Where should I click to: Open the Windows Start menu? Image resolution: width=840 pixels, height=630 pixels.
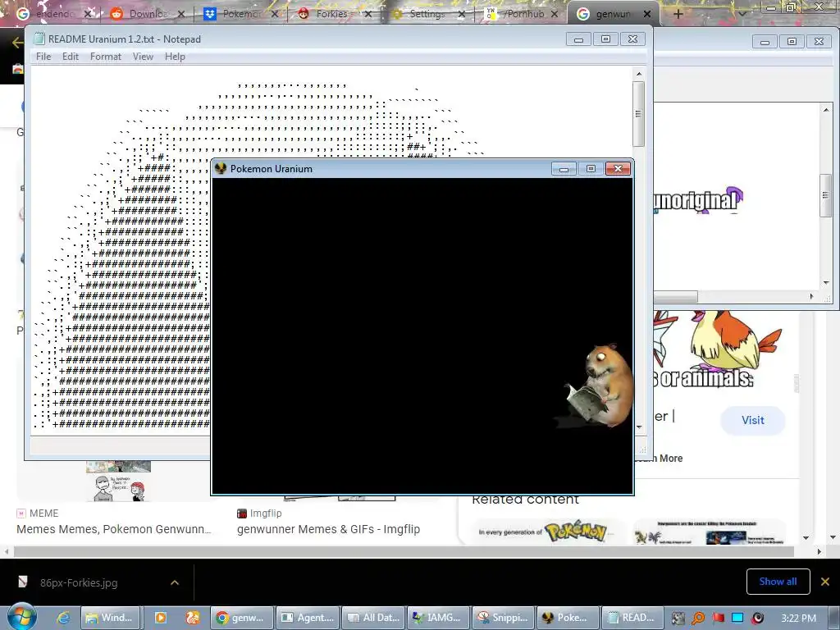click(21, 617)
